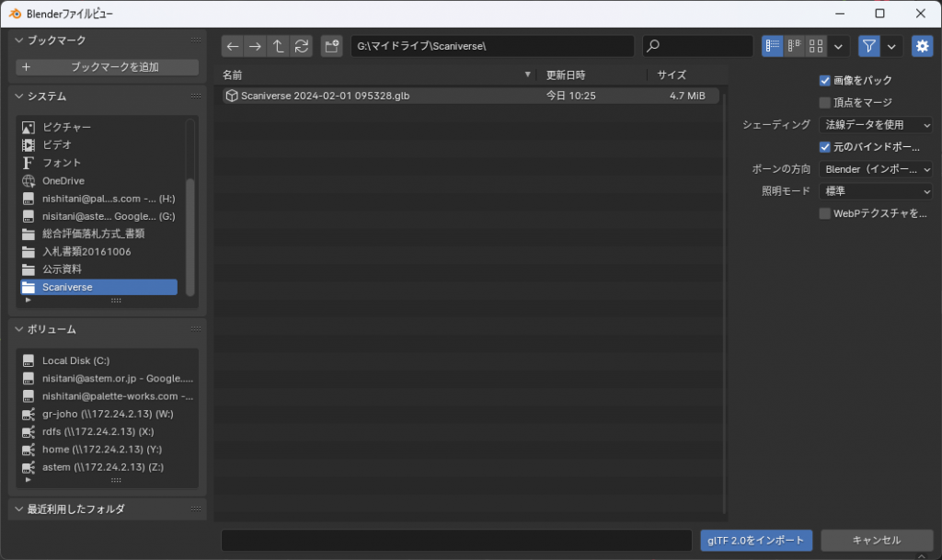Open Local Disk (C:) volume
Image resolution: width=942 pixels, height=560 pixels.
click(x=107, y=360)
